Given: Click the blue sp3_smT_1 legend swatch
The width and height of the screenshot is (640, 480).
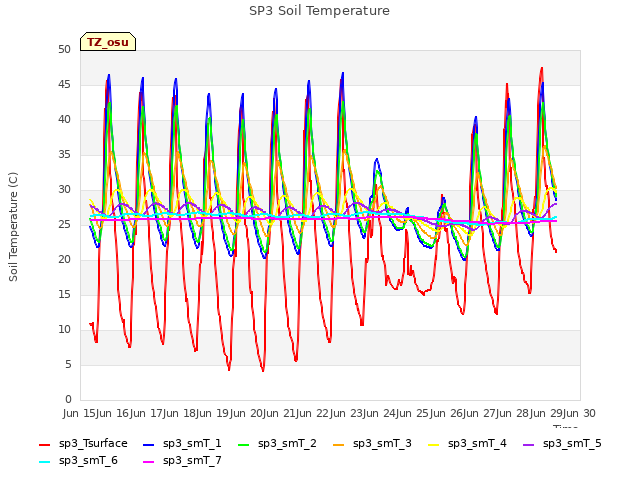Looking at the screenshot, I should click(148, 444).
